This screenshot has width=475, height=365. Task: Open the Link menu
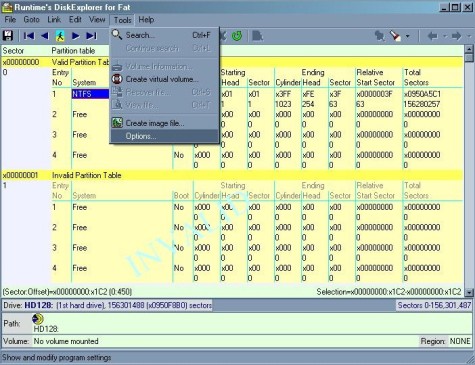point(54,20)
